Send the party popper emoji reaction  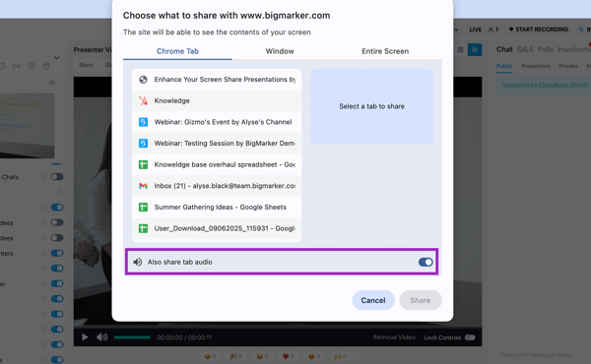(236, 356)
